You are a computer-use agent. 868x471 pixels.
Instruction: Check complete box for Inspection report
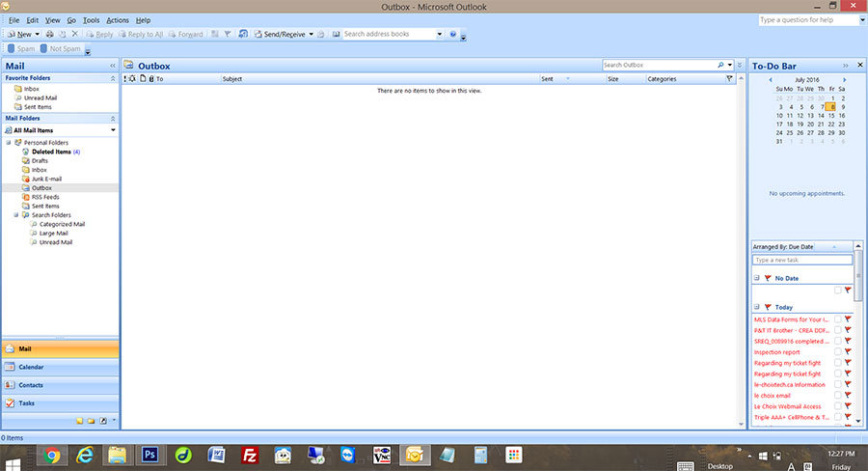(837, 352)
